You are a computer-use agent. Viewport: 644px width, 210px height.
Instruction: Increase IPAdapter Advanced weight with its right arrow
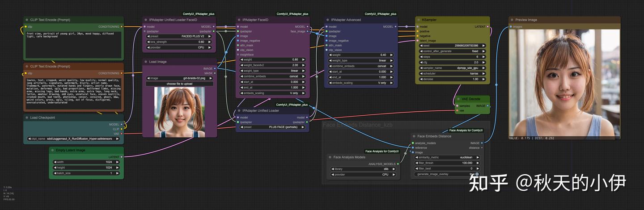392,55
